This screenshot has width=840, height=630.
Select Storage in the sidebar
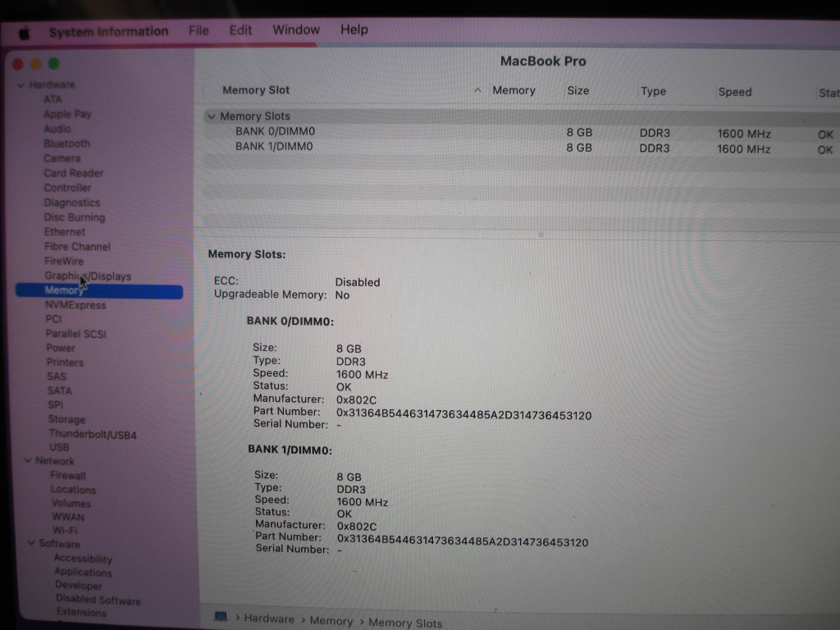tap(66, 419)
